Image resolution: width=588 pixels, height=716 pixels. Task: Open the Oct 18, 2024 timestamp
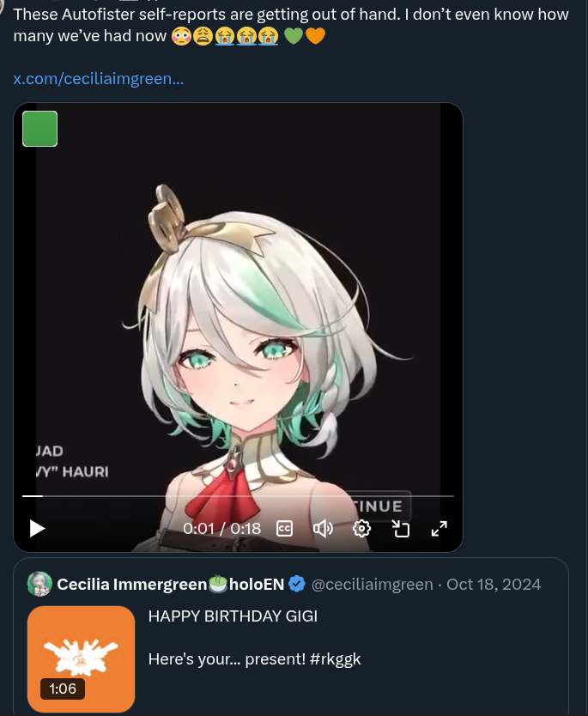(x=494, y=584)
